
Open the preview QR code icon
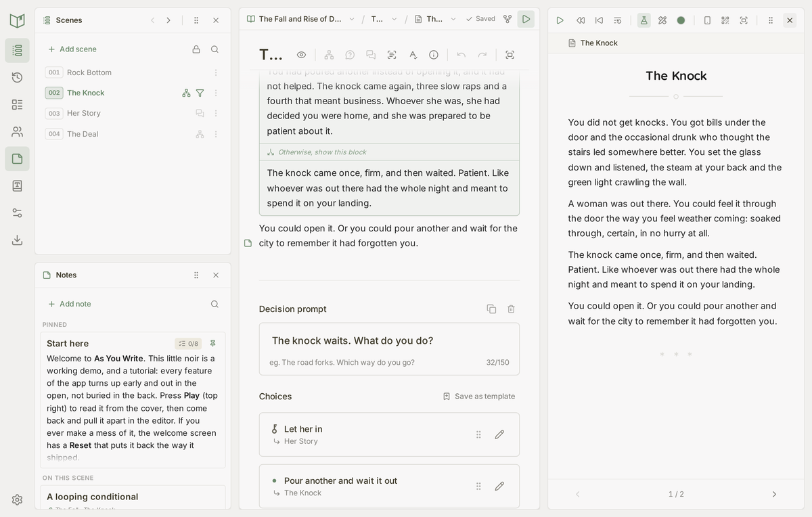[725, 20]
